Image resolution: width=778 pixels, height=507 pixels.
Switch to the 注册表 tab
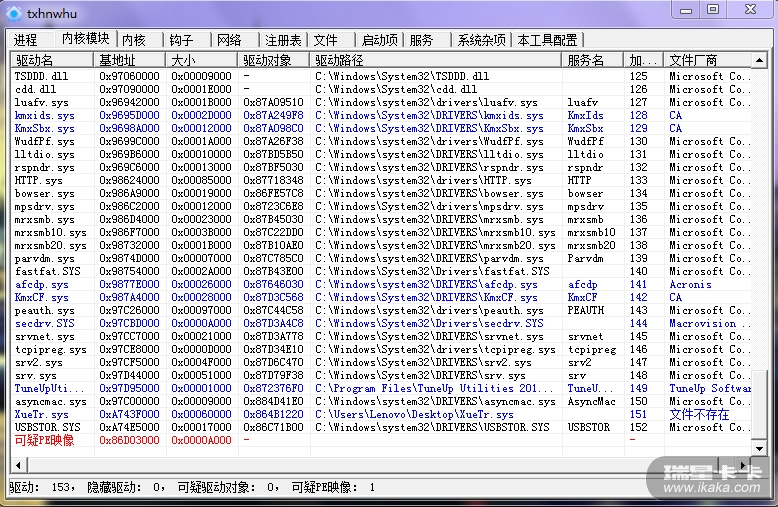(x=283, y=40)
